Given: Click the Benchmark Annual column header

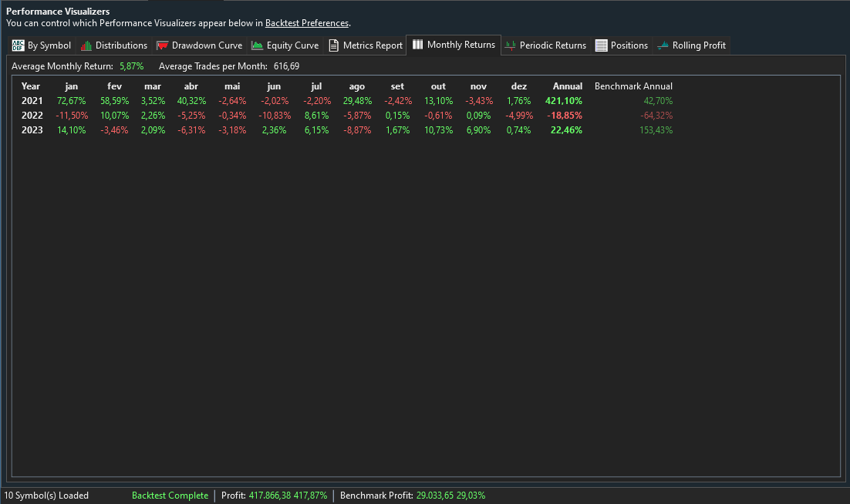Looking at the screenshot, I should tap(633, 86).
